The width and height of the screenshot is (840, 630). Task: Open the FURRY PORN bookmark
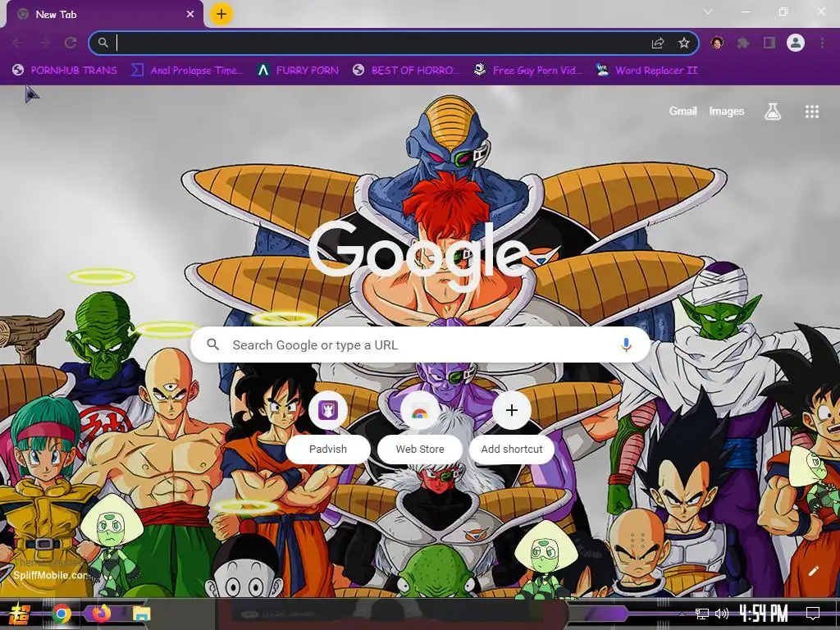[x=298, y=71]
